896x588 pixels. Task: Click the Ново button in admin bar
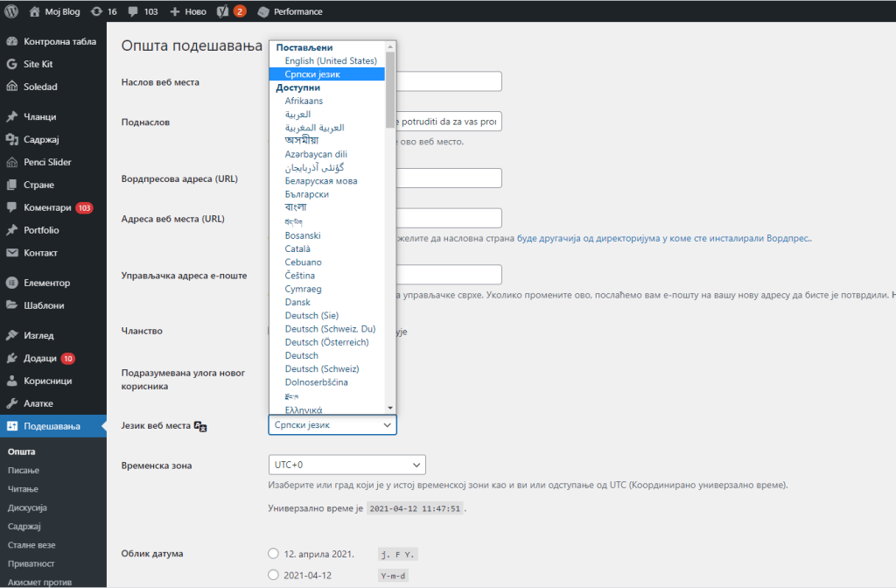pyautogui.click(x=190, y=11)
